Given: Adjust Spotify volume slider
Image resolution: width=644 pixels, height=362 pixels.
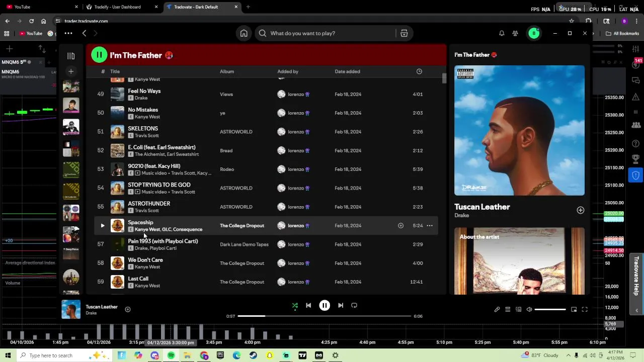Looking at the screenshot, I should pyautogui.click(x=550, y=310).
